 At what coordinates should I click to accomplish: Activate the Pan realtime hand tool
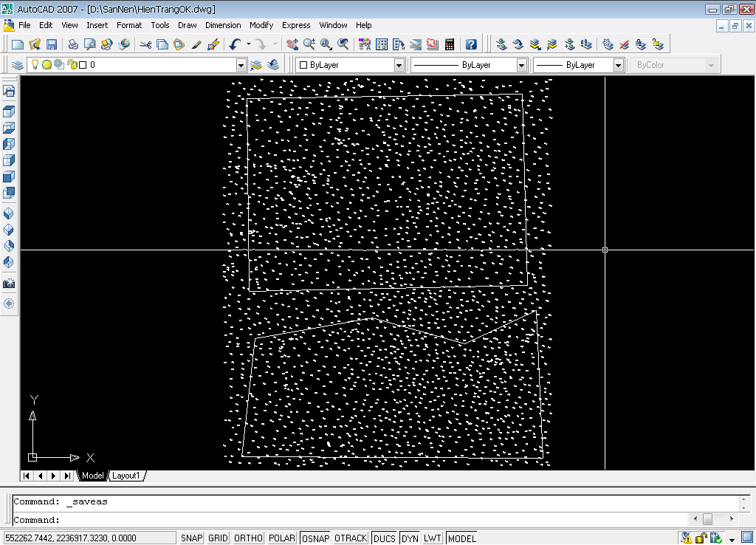pyautogui.click(x=292, y=44)
